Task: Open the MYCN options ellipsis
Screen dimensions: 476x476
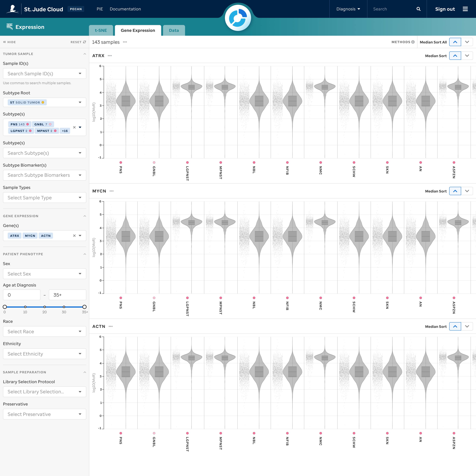Action: 112,191
